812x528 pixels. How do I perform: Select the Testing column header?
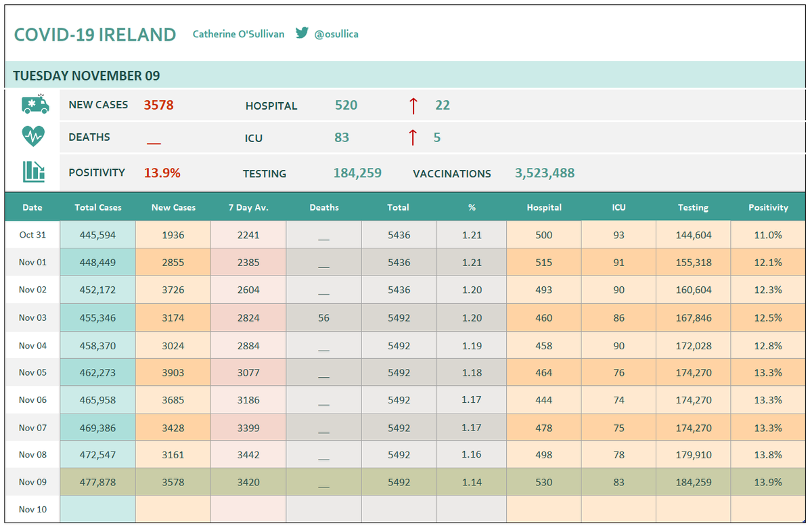point(693,207)
